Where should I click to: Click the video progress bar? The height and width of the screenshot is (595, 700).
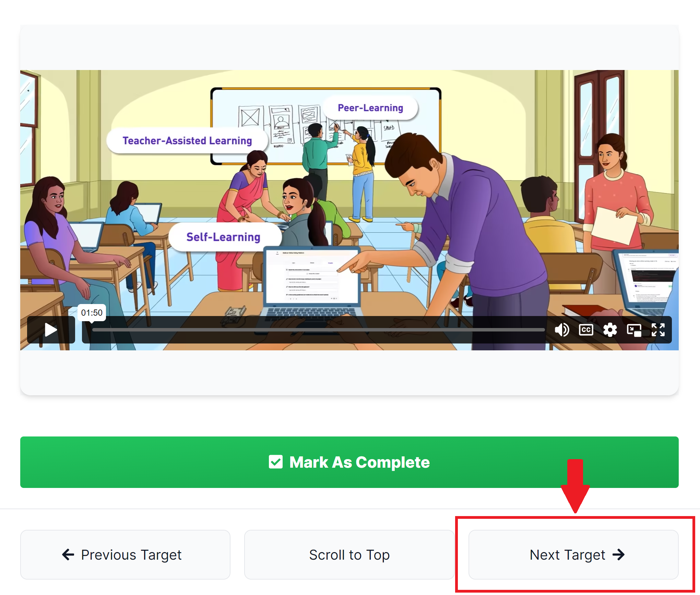(x=318, y=330)
